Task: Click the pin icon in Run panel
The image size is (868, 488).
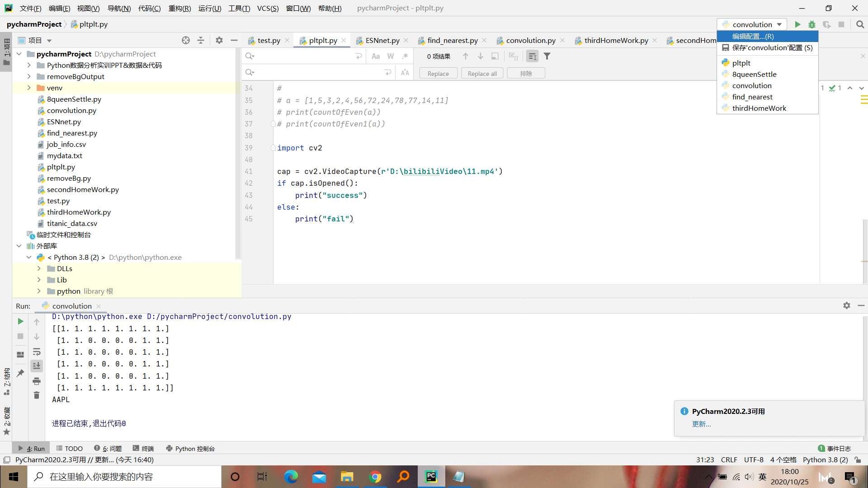Action: click(21, 372)
